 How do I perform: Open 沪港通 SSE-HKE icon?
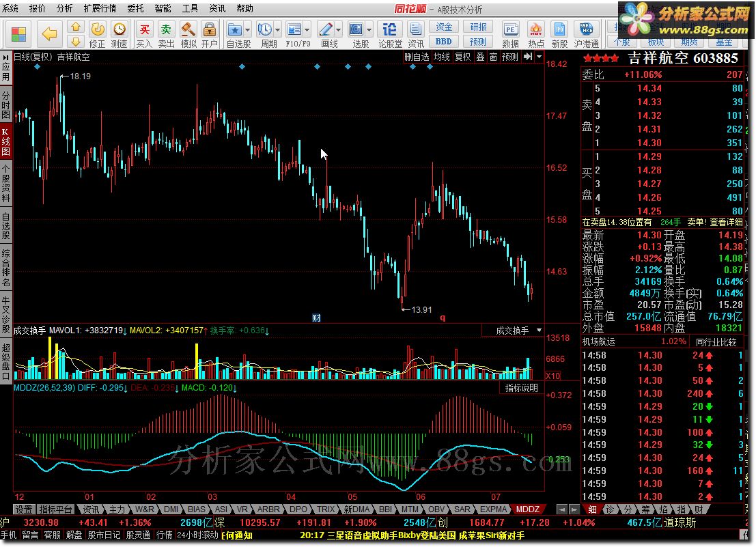click(x=586, y=35)
